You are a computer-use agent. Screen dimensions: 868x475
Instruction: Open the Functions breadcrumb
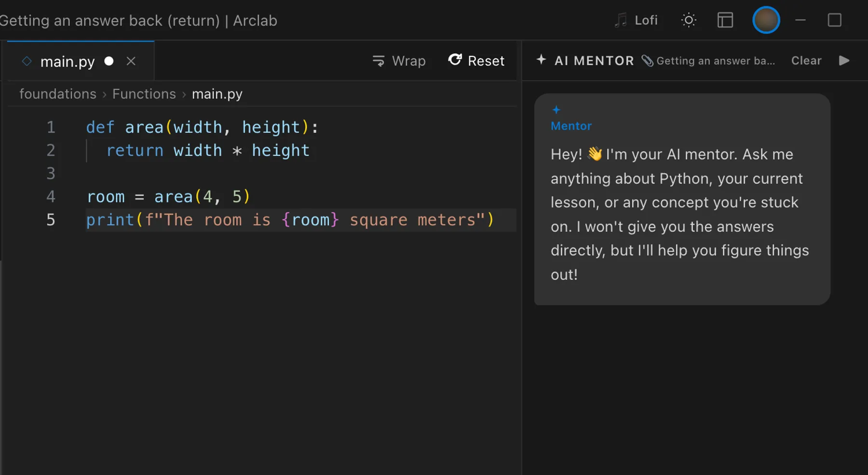(144, 94)
